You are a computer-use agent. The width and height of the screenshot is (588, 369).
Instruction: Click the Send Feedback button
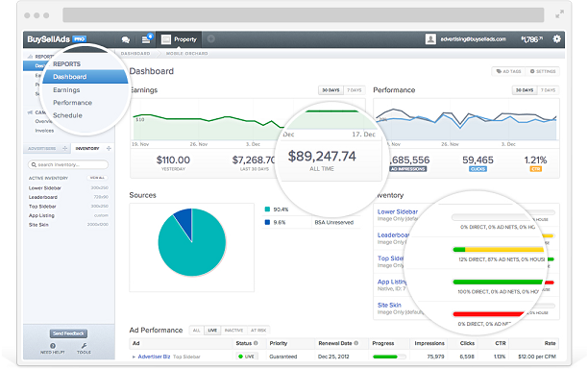point(68,333)
